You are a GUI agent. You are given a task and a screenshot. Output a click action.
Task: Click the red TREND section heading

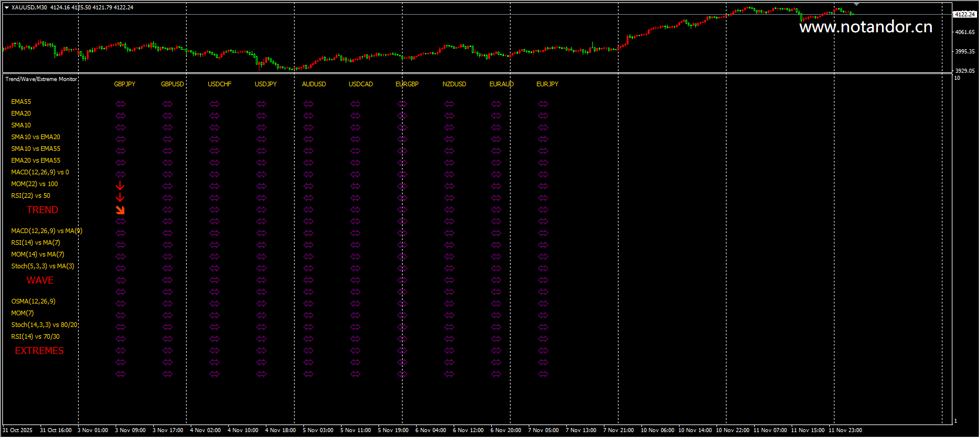(42, 210)
